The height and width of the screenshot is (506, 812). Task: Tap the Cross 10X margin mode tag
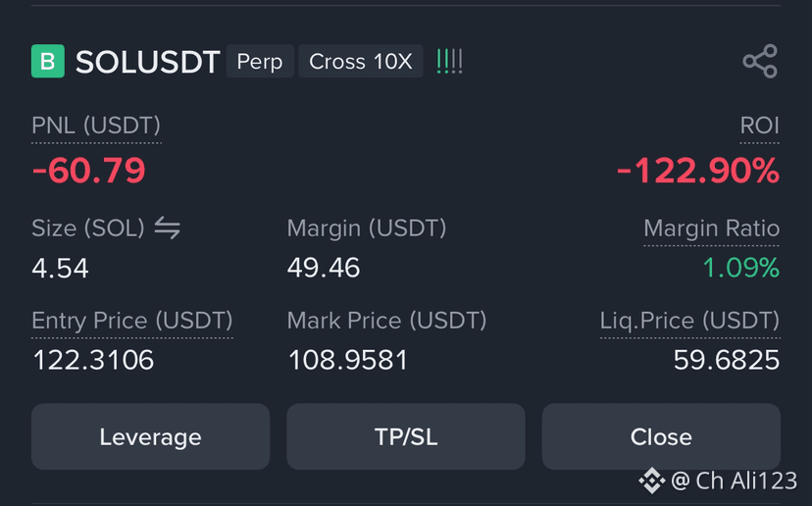pos(361,62)
